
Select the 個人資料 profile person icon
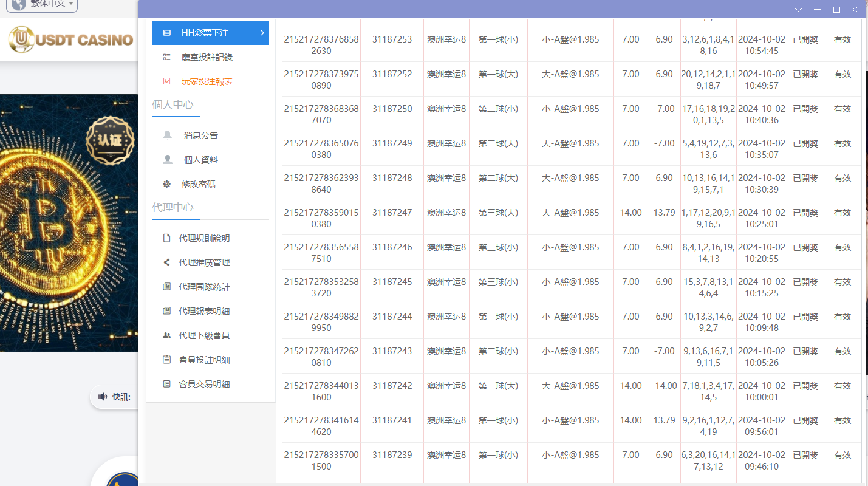click(x=167, y=159)
